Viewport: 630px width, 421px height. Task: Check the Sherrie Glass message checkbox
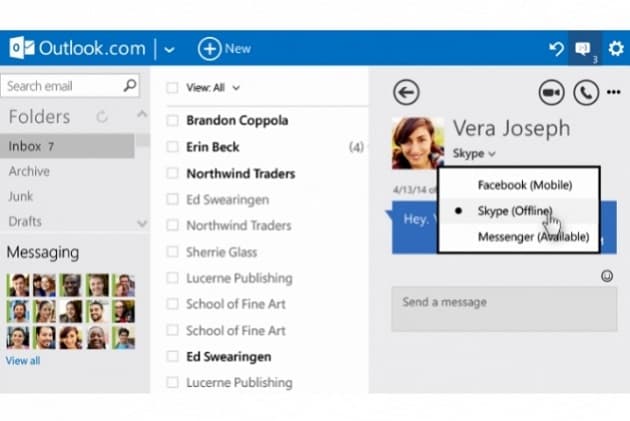coord(172,252)
